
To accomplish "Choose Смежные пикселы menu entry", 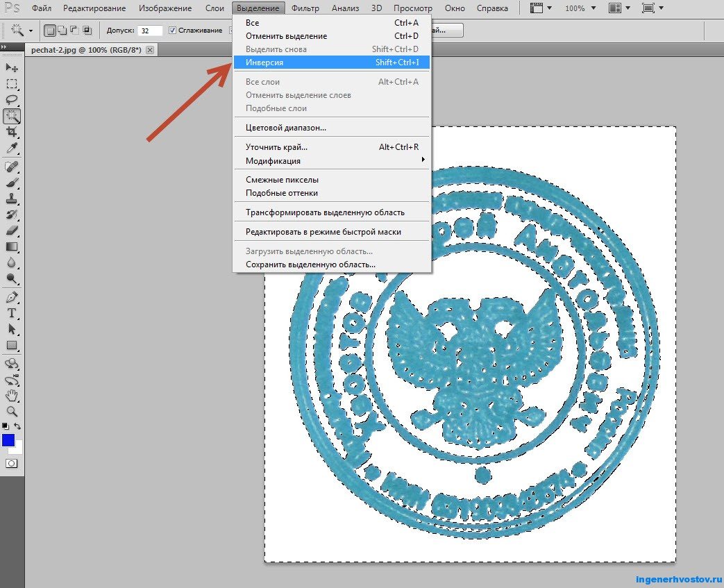I will [332, 180].
